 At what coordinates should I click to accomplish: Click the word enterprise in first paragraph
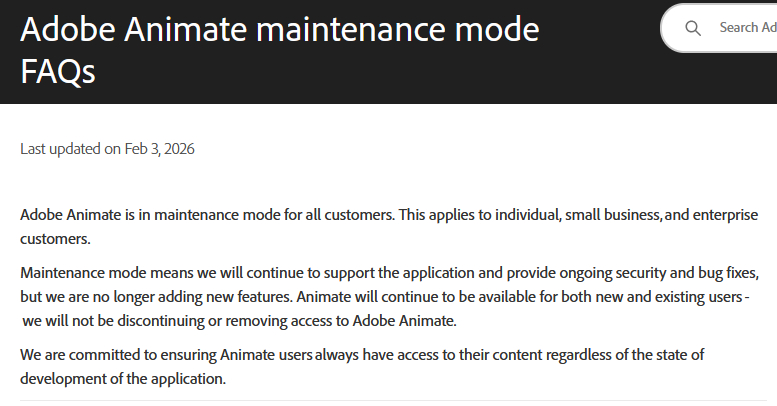(723, 215)
